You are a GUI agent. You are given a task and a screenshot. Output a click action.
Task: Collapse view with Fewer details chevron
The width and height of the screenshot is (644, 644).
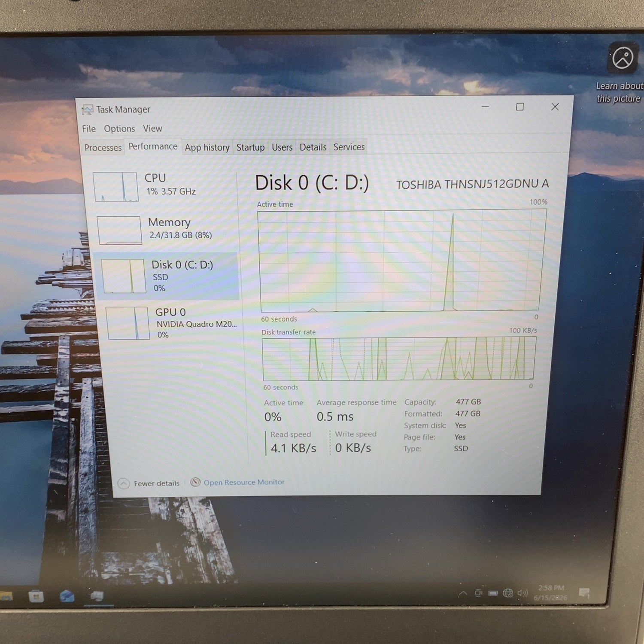click(123, 484)
